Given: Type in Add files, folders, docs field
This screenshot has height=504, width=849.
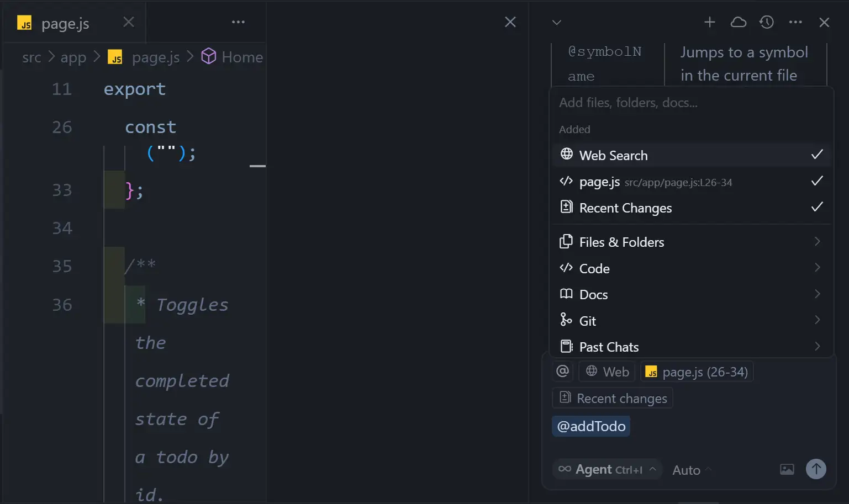Looking at the screenshot, I should click(690, 103).
